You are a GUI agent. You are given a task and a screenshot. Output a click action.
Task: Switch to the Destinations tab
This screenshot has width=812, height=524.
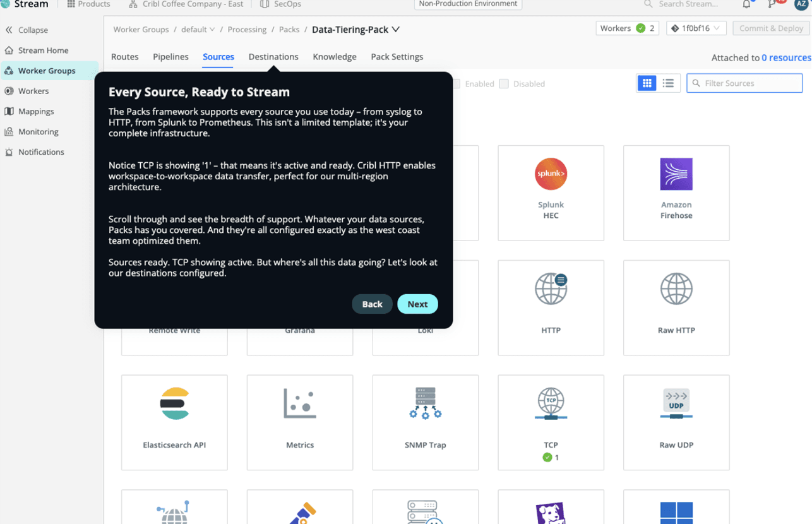(x=273, y=57)
